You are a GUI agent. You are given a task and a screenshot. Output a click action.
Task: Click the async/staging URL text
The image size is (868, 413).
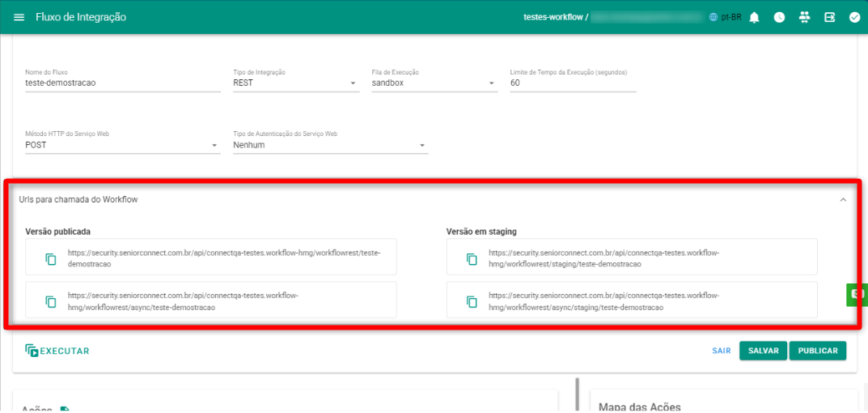(x=604, y=301)
